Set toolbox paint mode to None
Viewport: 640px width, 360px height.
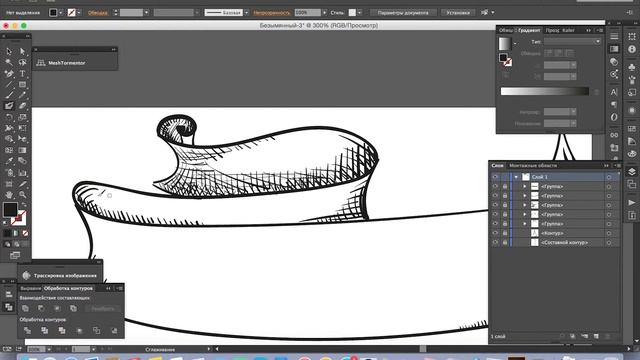click(25, 233)
